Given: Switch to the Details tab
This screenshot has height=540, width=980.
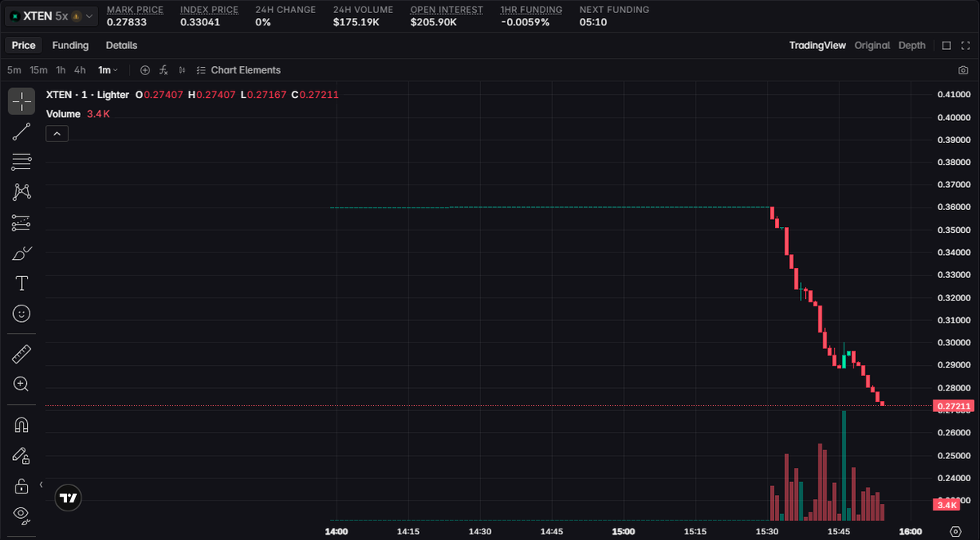Looking at the screenshot, I should click(x=122, y=46).
